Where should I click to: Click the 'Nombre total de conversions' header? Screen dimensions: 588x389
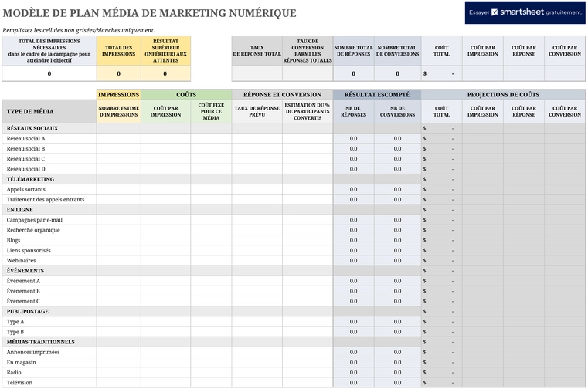click(397, 51)
